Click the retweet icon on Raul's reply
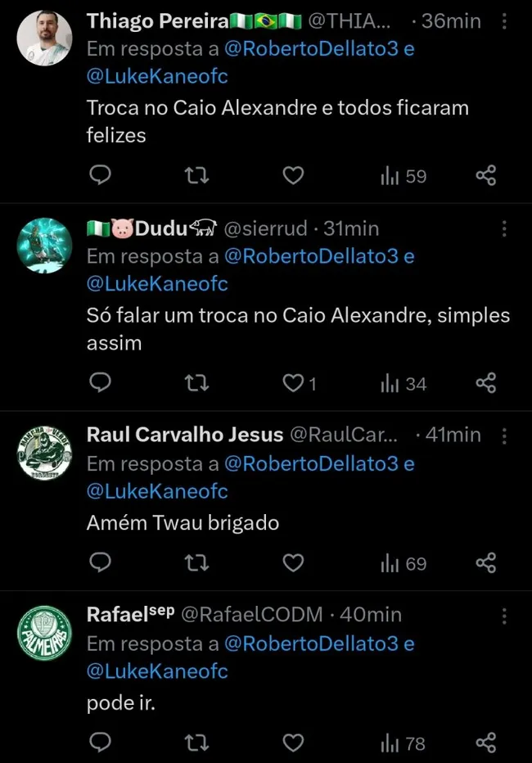Image resolution: width=532 pixels, height=763 pixels. tap(196, 562)
